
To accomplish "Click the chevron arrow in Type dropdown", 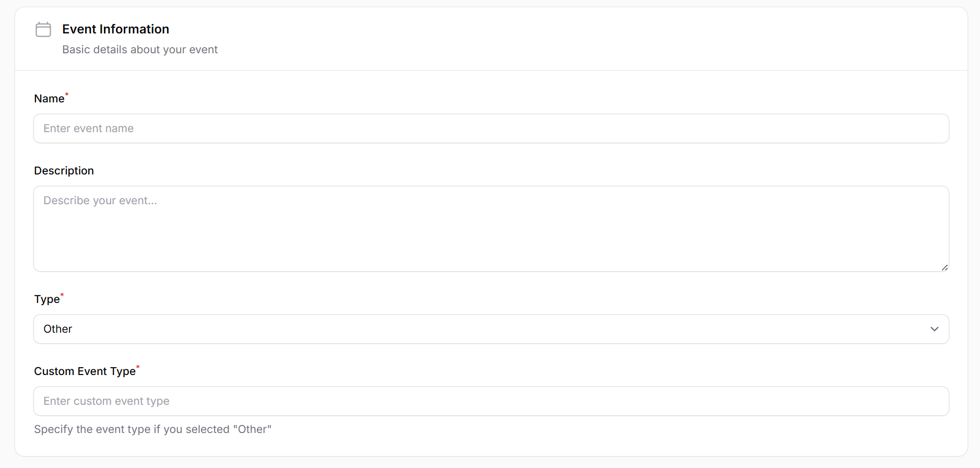I will click(x=934, y=329).
